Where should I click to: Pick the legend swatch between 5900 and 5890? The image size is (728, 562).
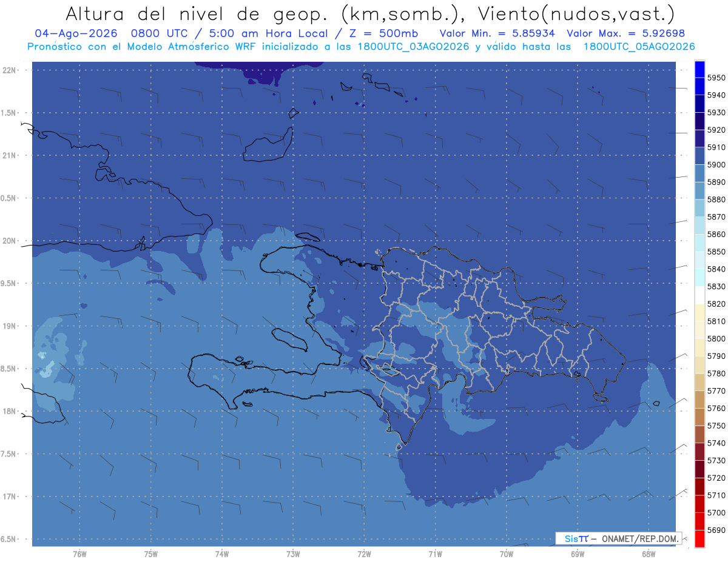pos(699,174)
